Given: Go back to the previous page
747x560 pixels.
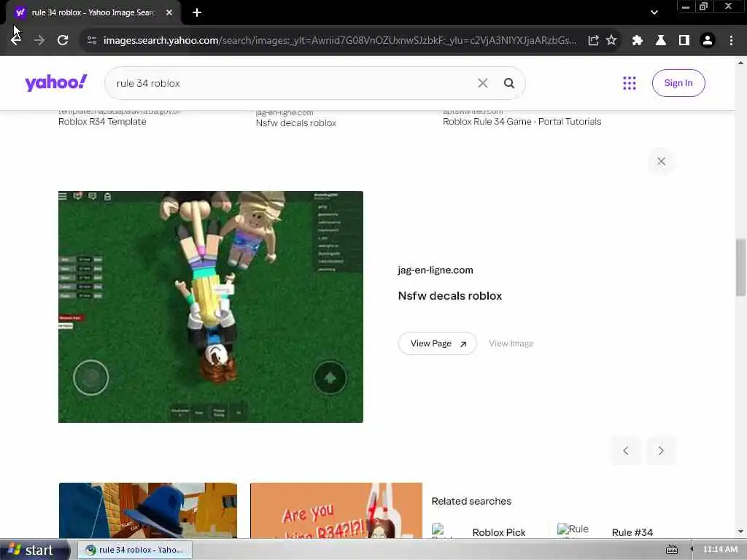Looking at the screenshot, I should pyautogui.click(x=16, y=41).
